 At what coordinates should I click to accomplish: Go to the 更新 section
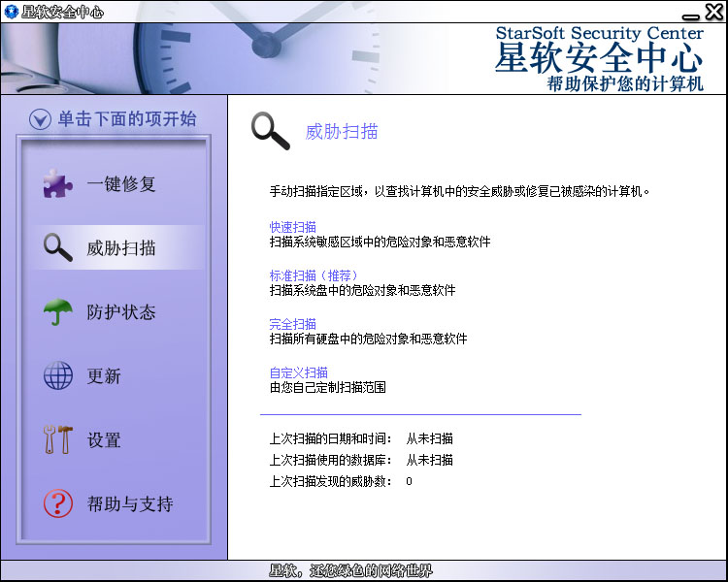pyautogui.click(x=104, y=376)
